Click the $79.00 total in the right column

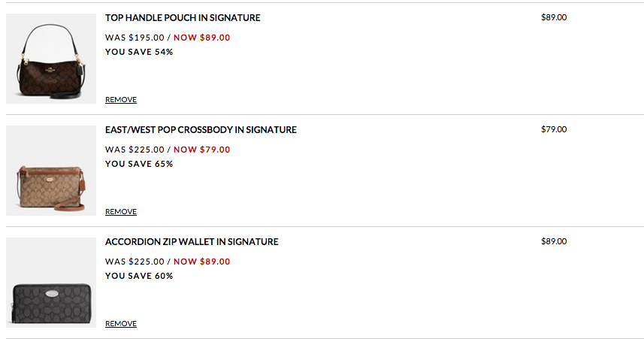554,129
